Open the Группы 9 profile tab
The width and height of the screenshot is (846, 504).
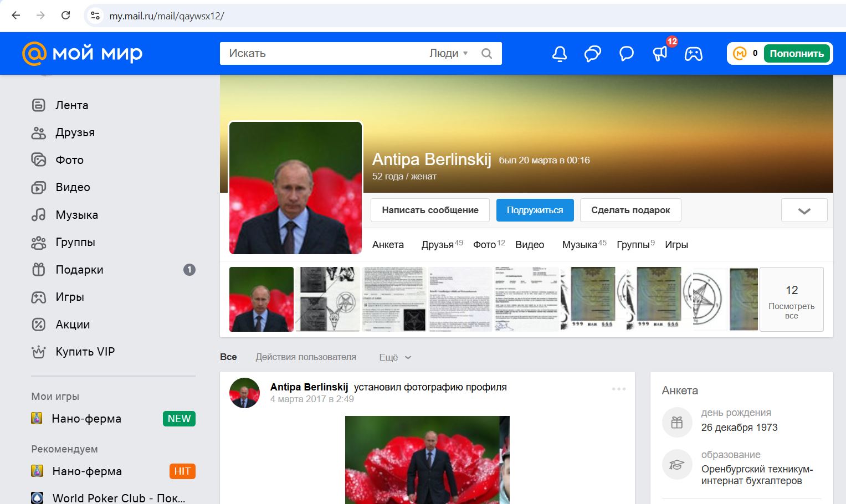point(636,245)
